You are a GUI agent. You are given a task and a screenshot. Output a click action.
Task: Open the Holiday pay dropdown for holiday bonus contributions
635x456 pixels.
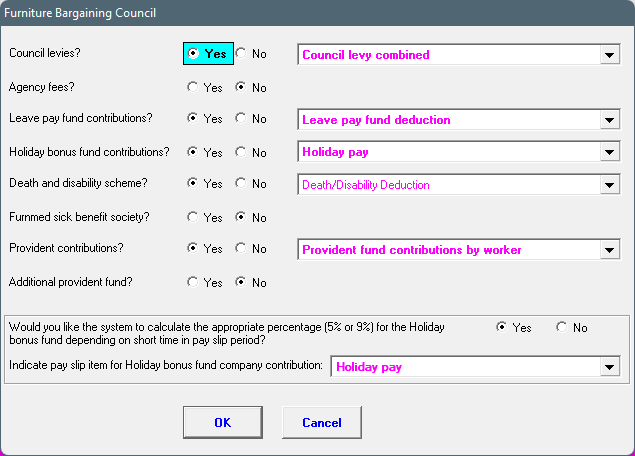pos(609,152)
